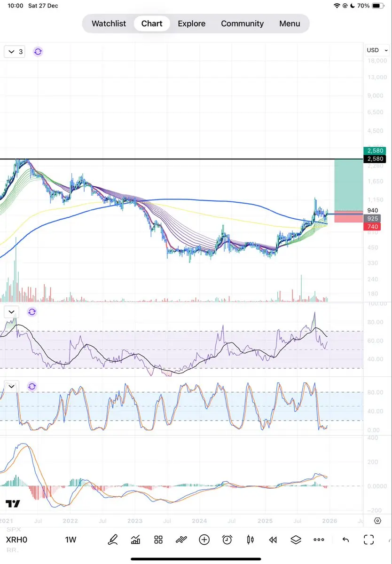This screenshot has height=564, width=392.
Task: Tap the battery icon in status bar
Action: [x=378, y=6]
